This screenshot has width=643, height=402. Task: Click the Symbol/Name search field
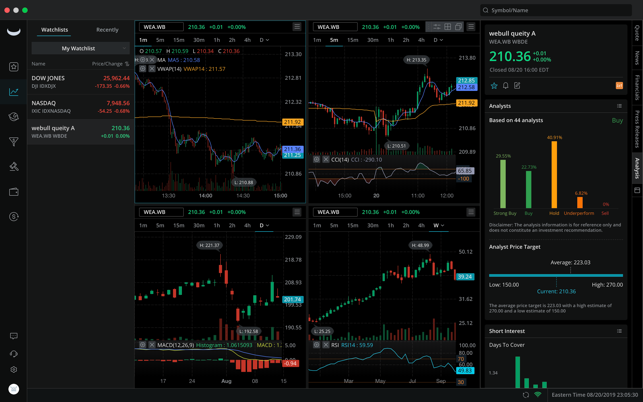[556, 10]
